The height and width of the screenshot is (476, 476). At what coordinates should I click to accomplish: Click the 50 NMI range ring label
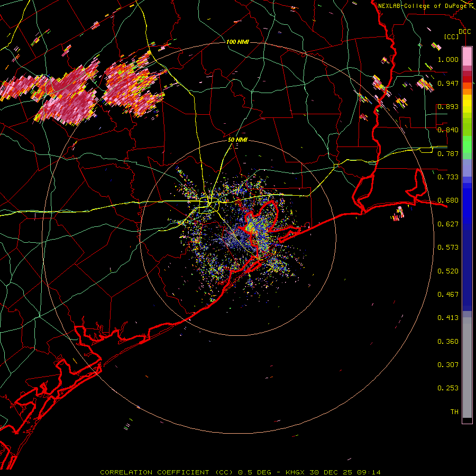coord(237,140)
